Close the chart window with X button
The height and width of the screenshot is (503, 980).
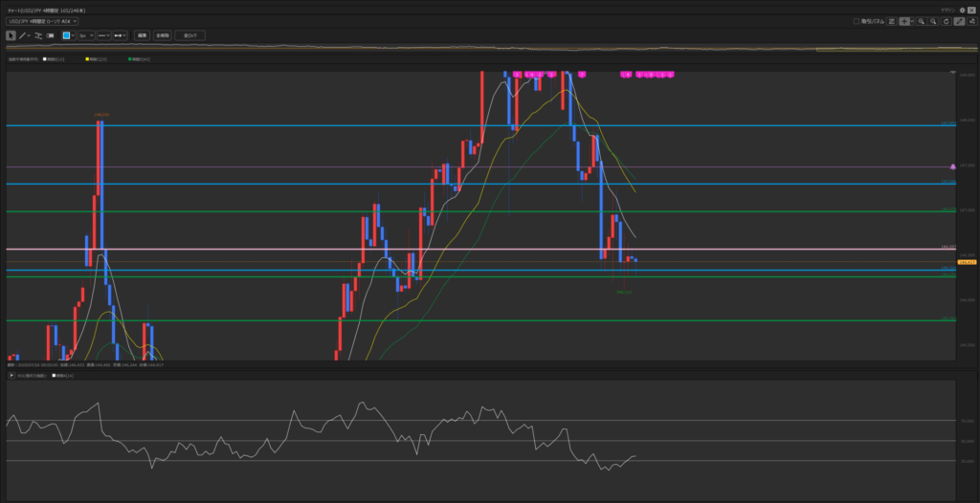click(x=971, y=10)
